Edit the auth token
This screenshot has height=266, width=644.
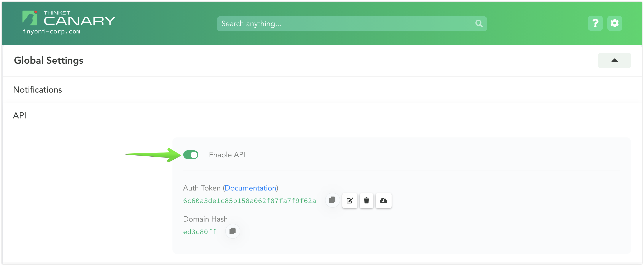(349, 200)
